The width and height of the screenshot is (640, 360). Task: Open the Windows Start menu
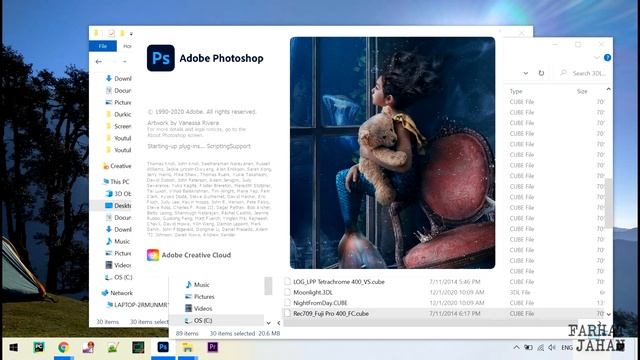(13, 347)
